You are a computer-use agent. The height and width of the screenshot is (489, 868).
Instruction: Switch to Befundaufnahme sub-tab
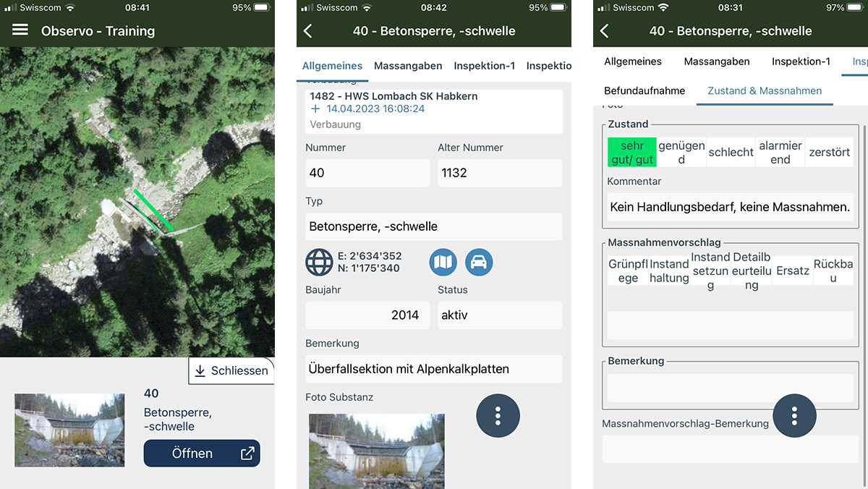644,90
